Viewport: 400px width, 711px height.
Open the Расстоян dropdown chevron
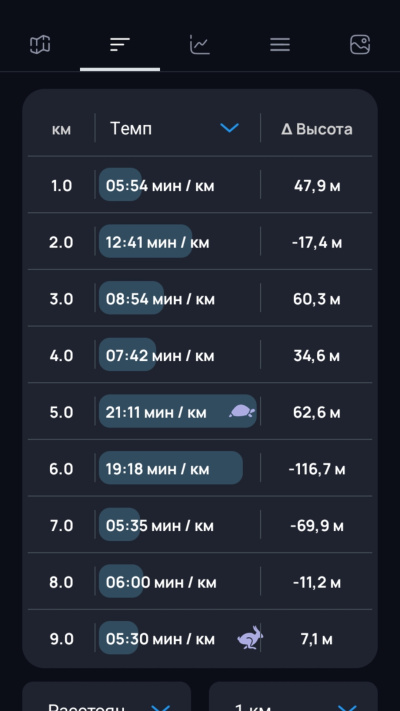click(x=161, y=707)
